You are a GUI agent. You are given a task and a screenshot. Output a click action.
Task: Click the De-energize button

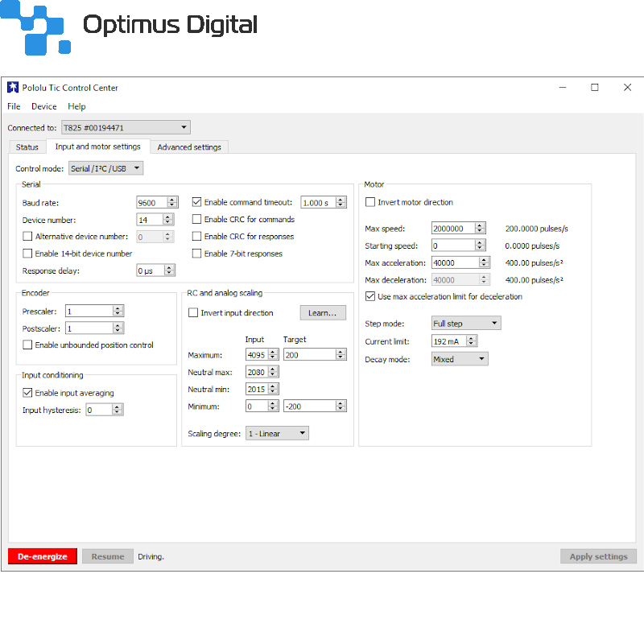(43, 556)
